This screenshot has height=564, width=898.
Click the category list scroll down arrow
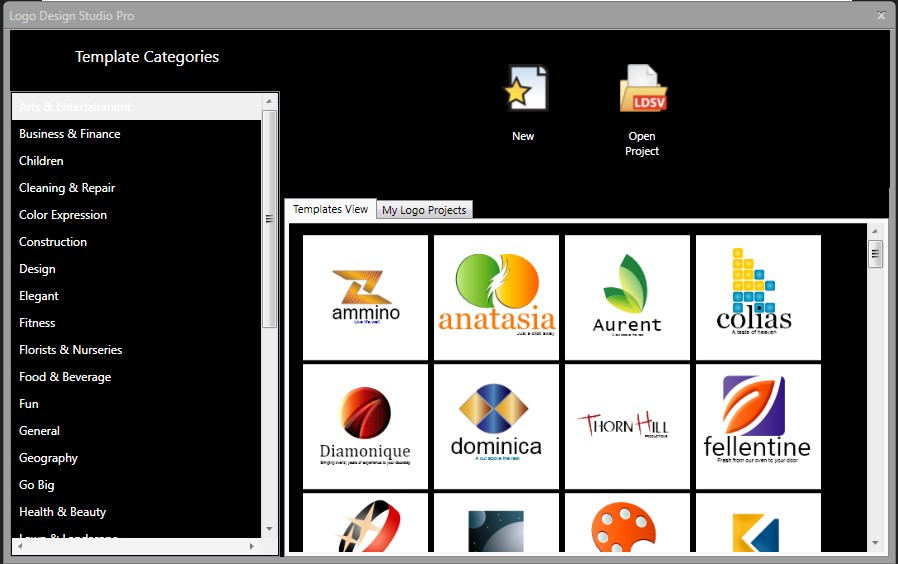click(x=269, y=528)
